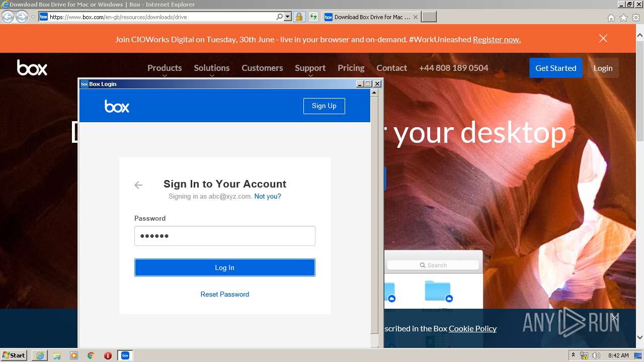Open the browser Tools gear icon
This screenshot has width=644, height=362.
636,18
